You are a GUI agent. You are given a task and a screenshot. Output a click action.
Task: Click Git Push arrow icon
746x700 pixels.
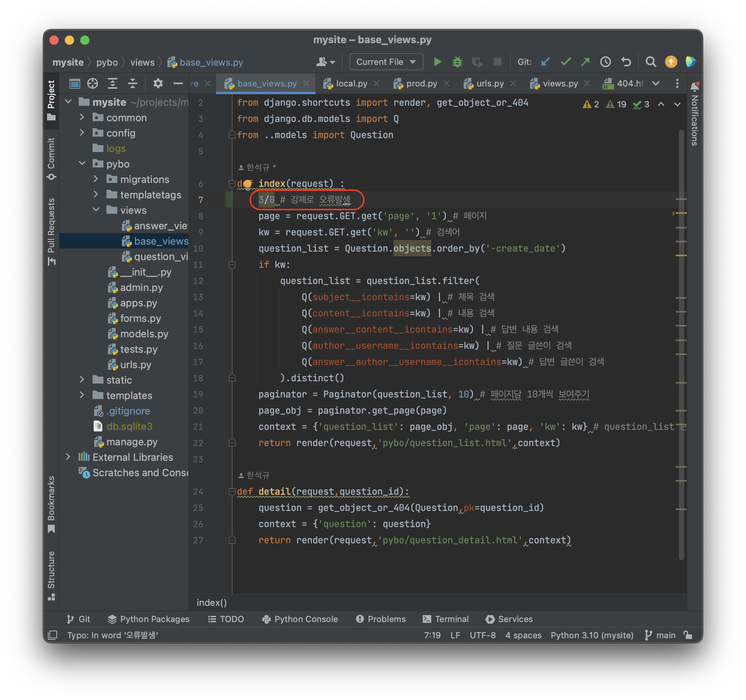pyautogui.click(x=586, y=62)
